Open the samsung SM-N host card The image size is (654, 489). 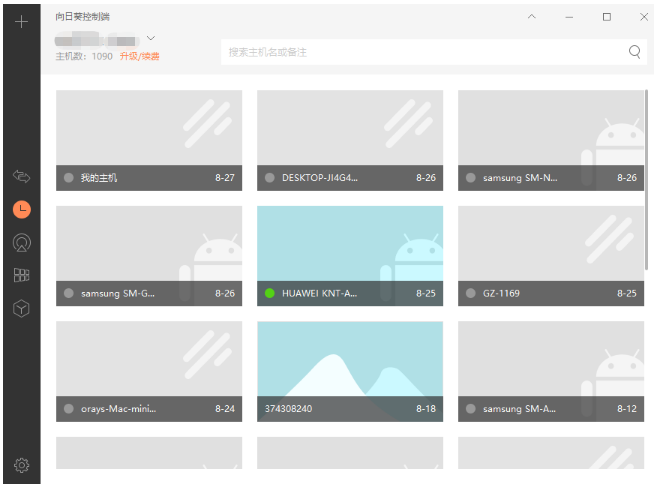(x=551, y=140)
